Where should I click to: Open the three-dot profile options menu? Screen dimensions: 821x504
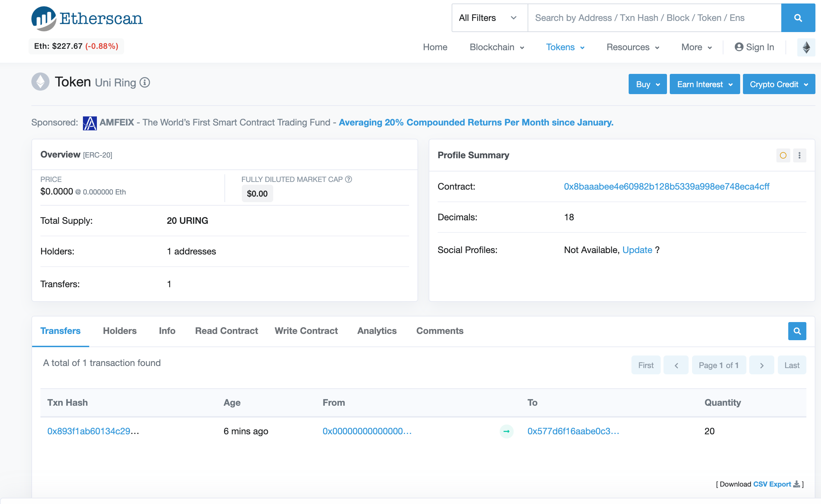point(799,155)
